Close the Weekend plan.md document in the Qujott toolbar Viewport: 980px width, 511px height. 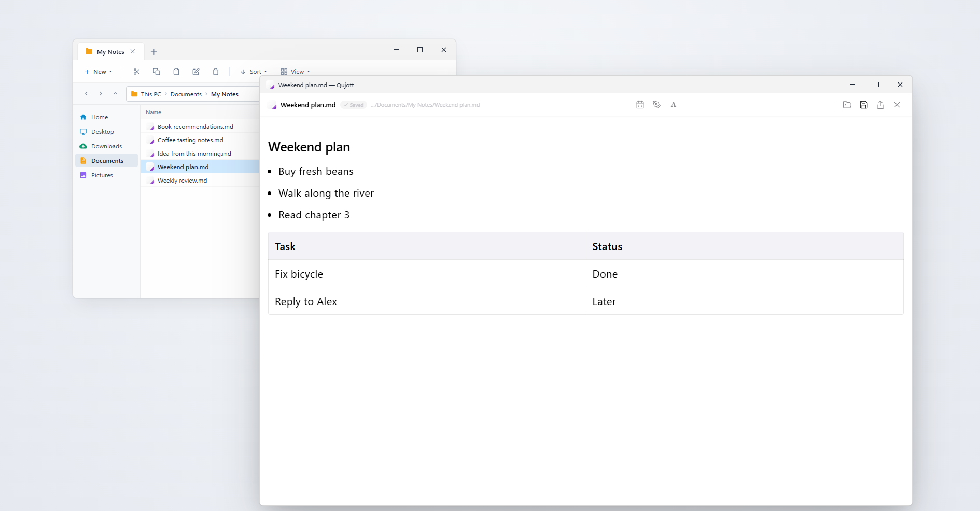pos(897,105)
